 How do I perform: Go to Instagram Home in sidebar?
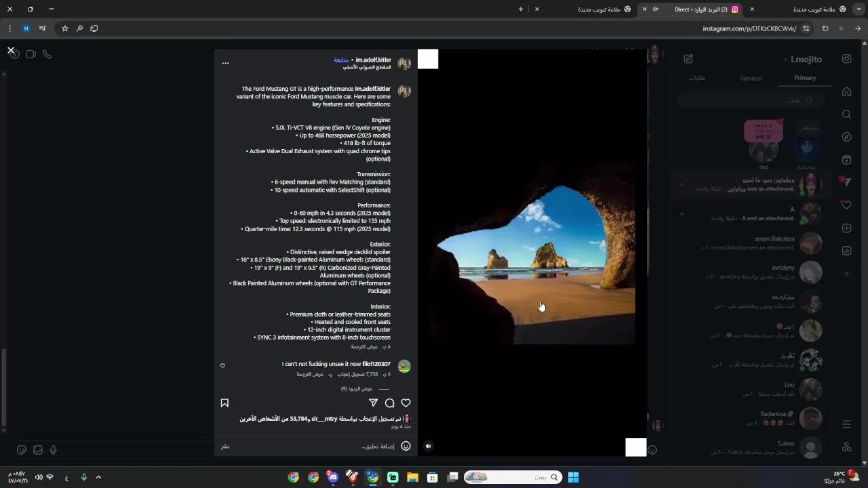[x=846, y=91]
